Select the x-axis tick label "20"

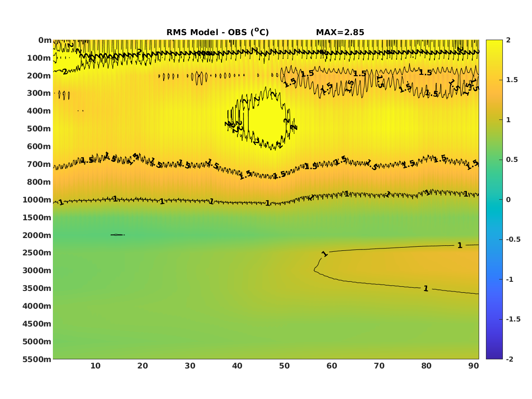click(143, 366)
